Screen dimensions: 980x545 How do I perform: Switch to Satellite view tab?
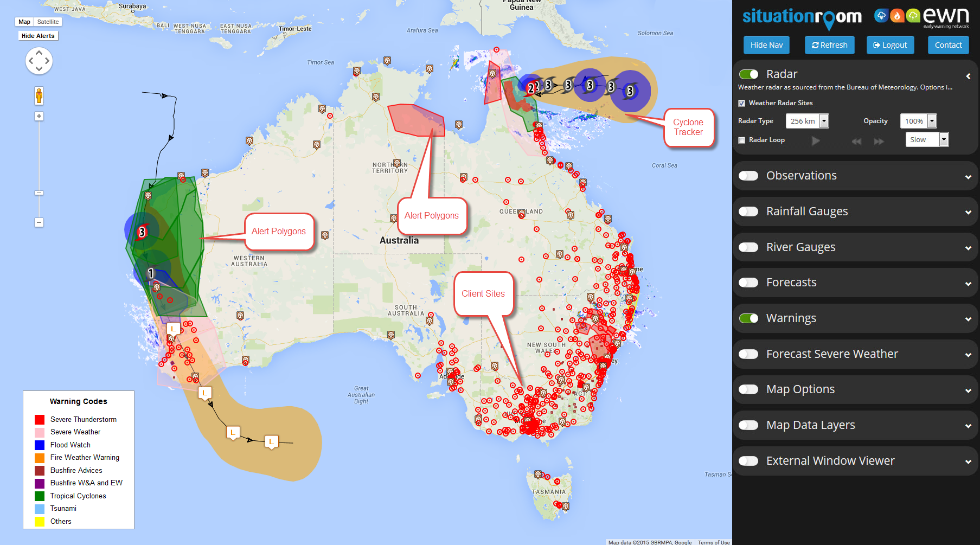click(x=48, y=22)
